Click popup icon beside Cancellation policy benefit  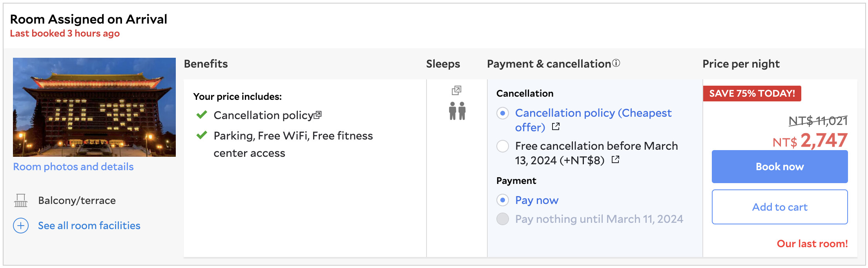[x=318, y=115]
